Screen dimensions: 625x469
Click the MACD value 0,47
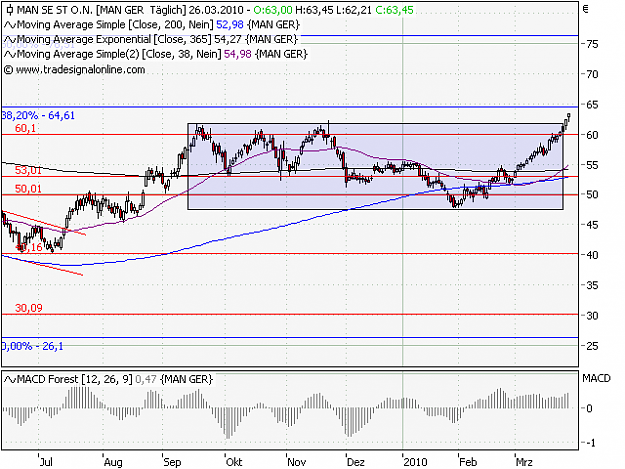coord(146,379)
